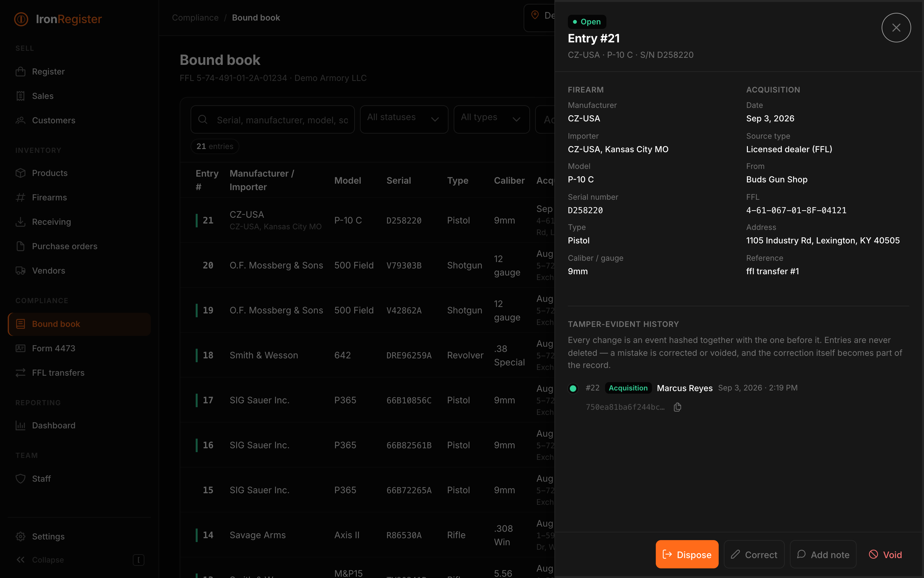The height and width of the screenshot is (578, 924).
Task: Click the Compliance breadcrumb link
Action: pyautogui.click(x=195, y=18)
